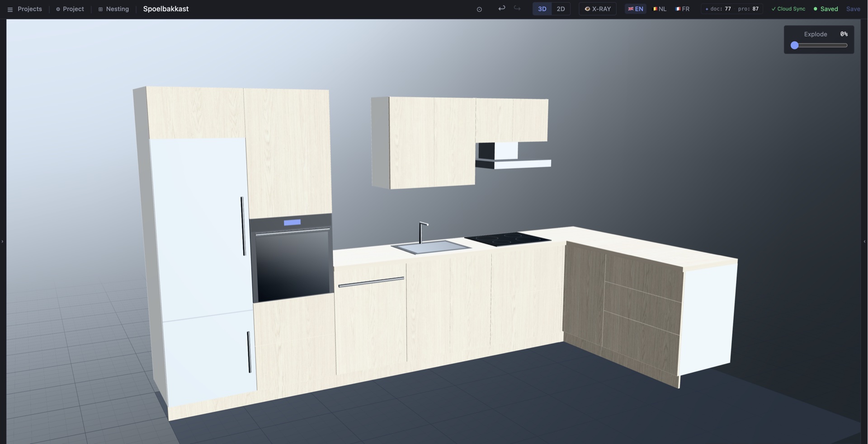
Task: Click the redo arrow icon
Action: click(x=517, y=9)
